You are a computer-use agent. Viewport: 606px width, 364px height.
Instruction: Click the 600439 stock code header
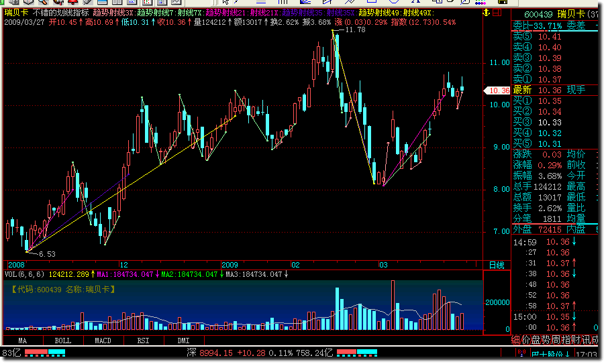[538, 15]
